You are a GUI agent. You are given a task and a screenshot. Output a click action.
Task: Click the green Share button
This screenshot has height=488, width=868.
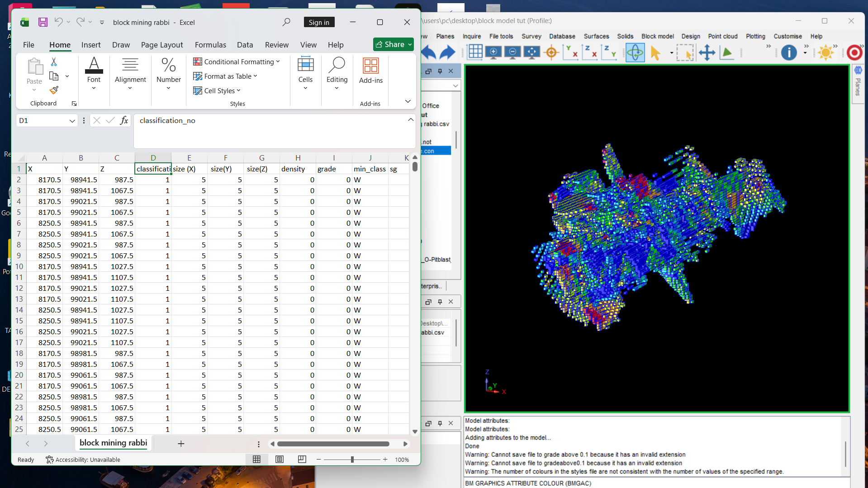pos(394,44)
